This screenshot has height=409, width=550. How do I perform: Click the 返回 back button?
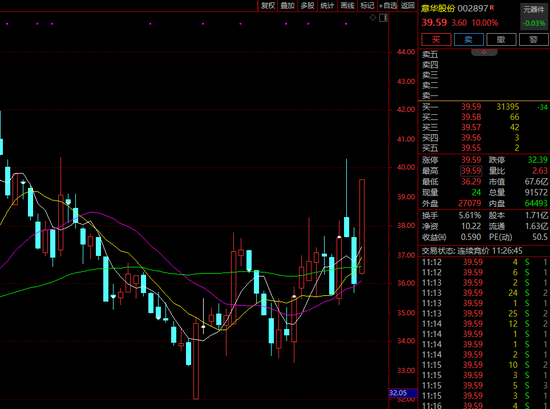pyautogui.click(x=408, y=5)
